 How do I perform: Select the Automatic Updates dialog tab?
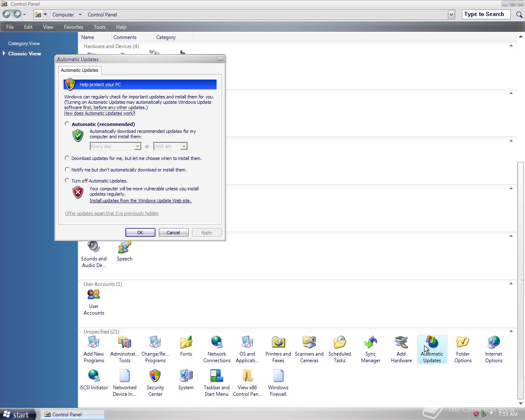click(x=80, y=70)
